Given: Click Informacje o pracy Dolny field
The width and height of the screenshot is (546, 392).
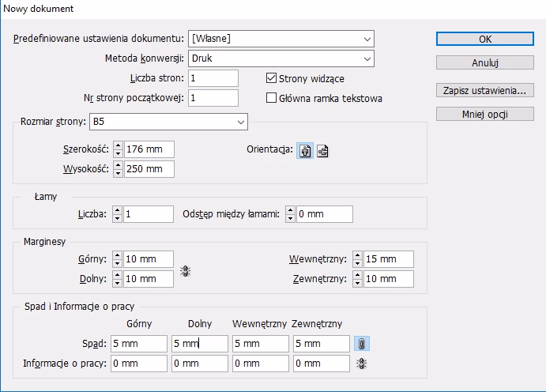Looking at the screenshot, I should (200, 364).
